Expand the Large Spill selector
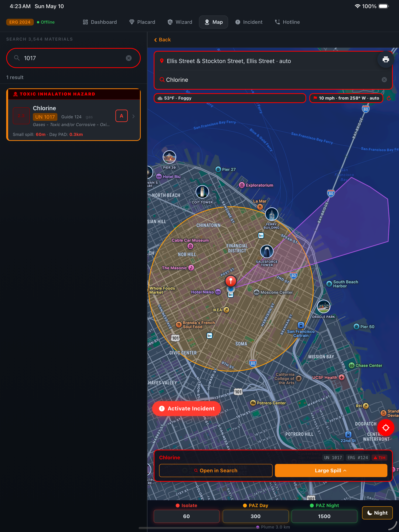 (331, 471)
